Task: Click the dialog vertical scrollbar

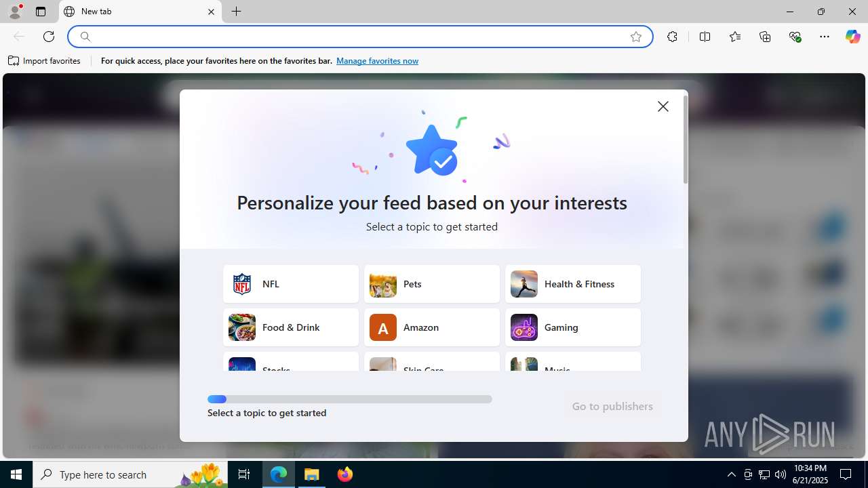Action: point(685,140)
